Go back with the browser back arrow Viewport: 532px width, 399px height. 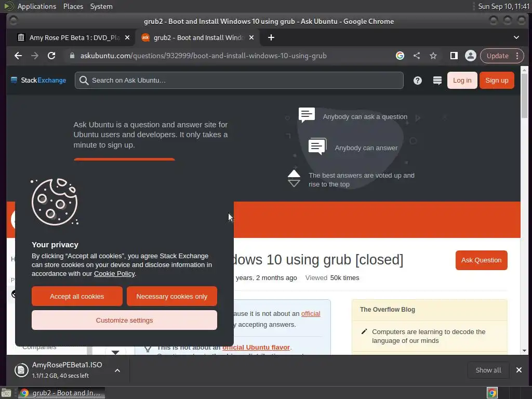[18, 56]
